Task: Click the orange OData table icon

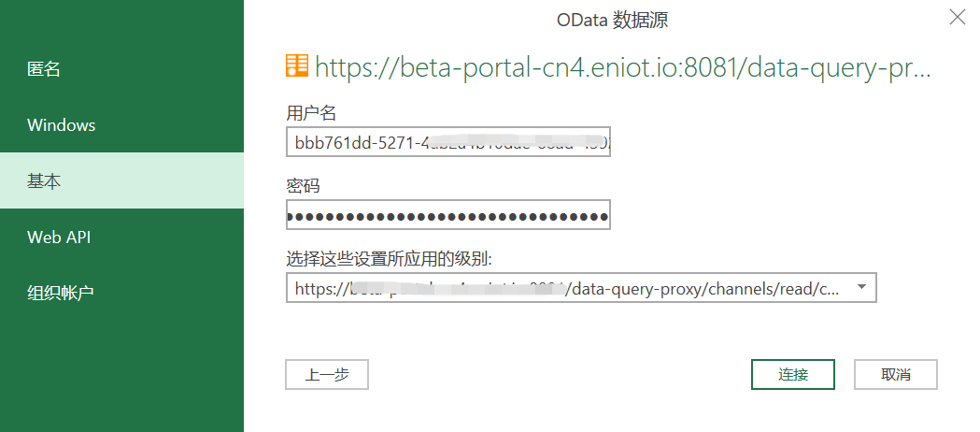Action: (296, 65)
